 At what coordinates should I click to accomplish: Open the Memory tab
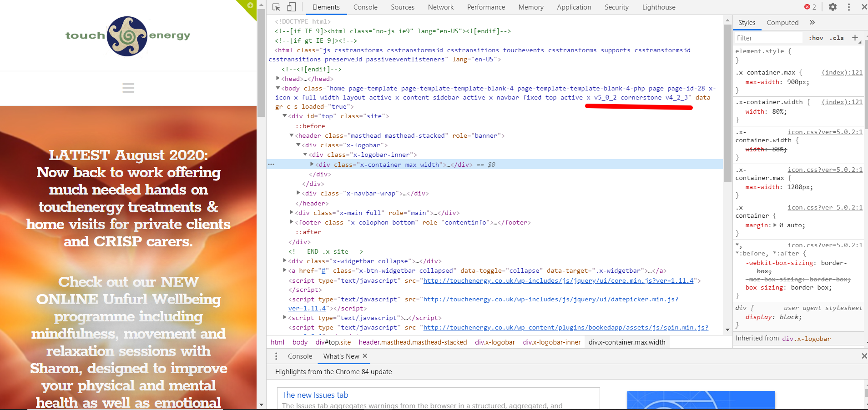[531, 7]
